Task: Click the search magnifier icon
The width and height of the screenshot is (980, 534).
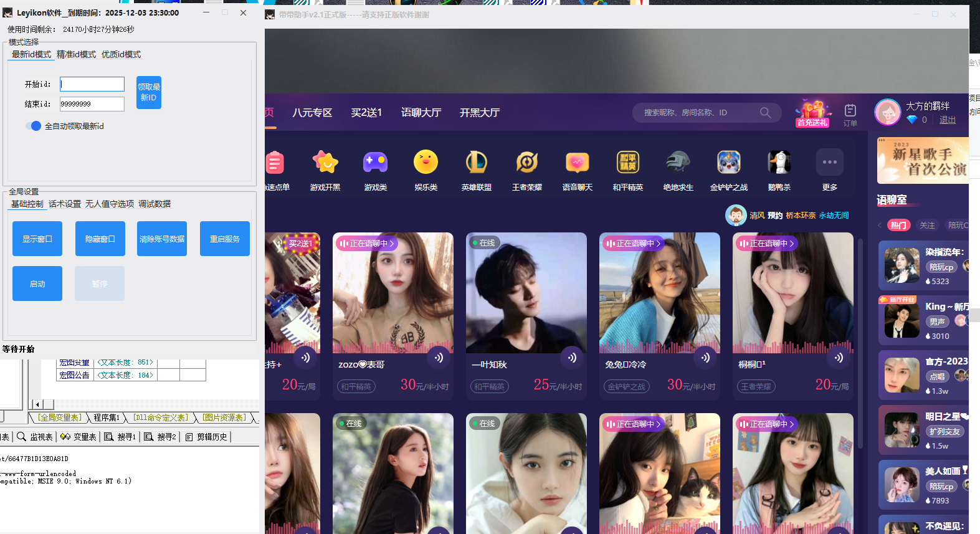Action: (x=765, y=113)
